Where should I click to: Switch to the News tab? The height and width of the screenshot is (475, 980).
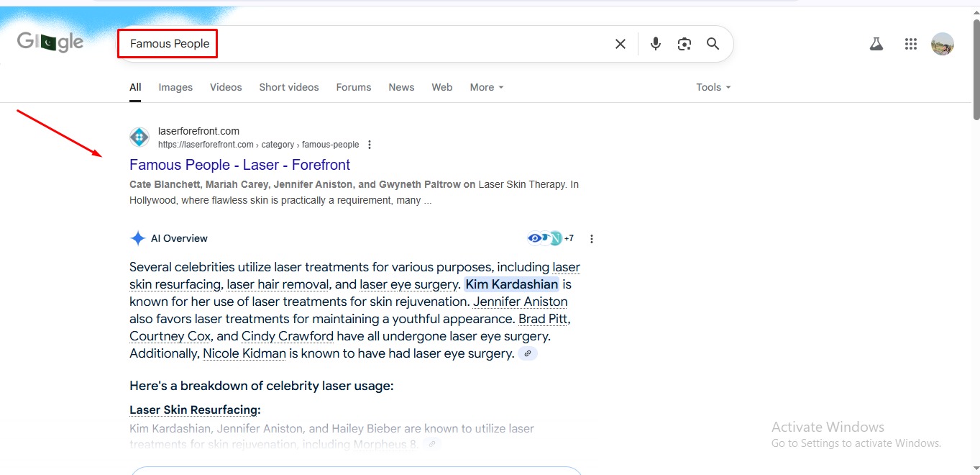click(x=401, y=87)
